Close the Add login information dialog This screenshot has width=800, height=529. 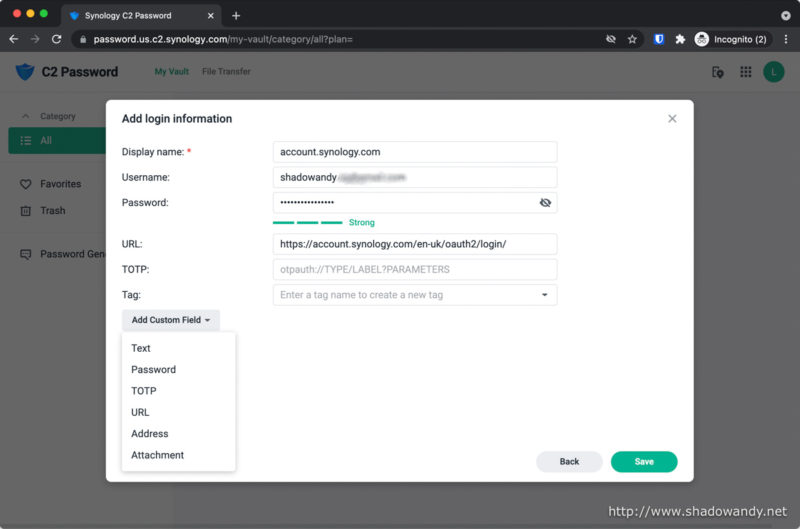[672, 119]
